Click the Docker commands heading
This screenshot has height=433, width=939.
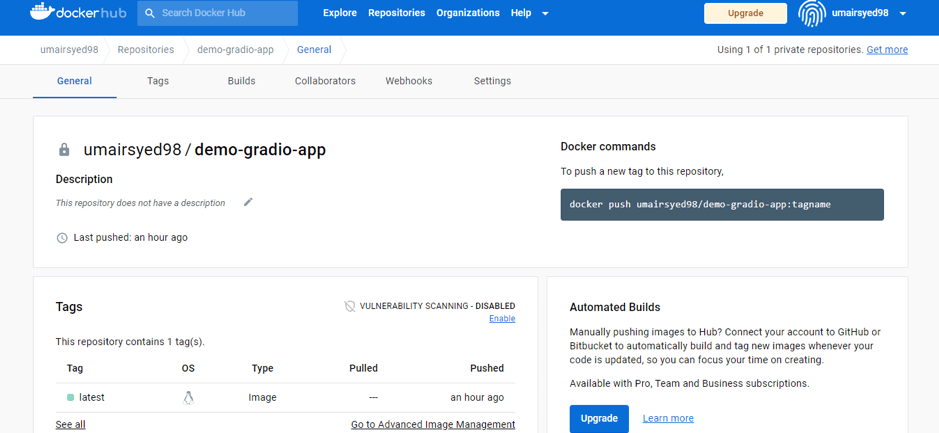pos(608,147)
